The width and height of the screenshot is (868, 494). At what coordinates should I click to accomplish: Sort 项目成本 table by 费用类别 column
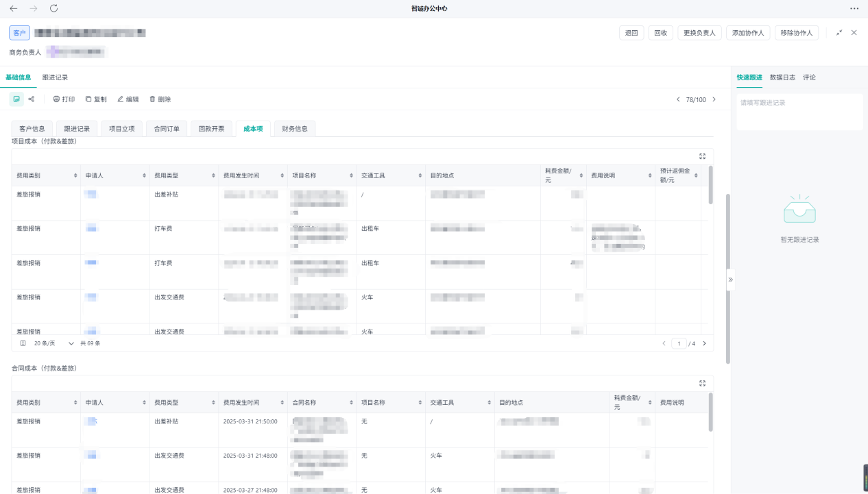tap(75, 175)
